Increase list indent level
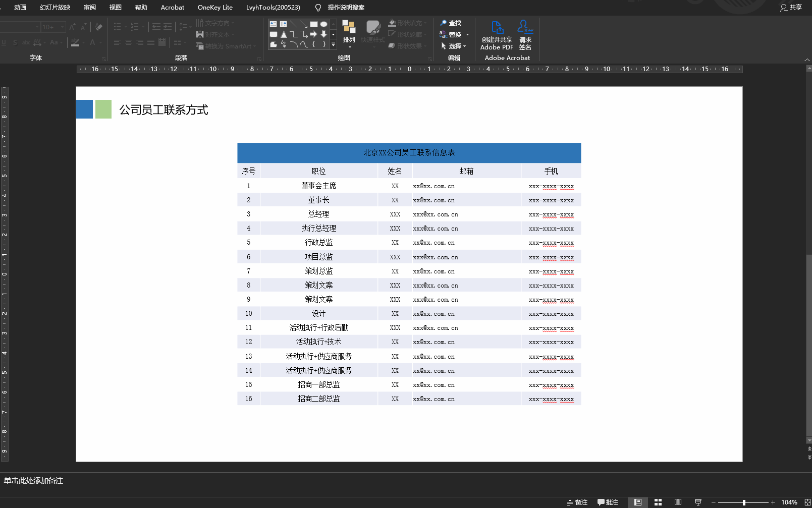The height and width of the screenshot is (508, 812). click(168, 27)
